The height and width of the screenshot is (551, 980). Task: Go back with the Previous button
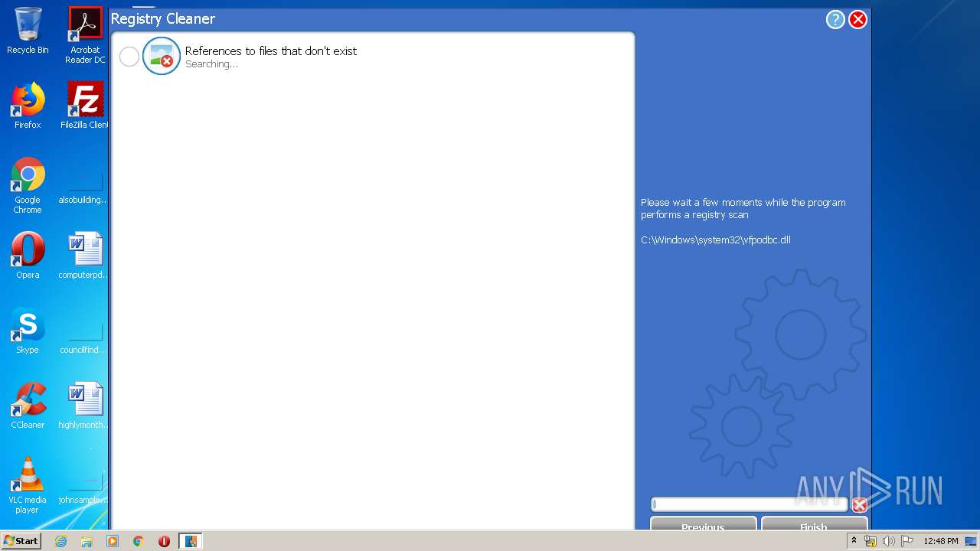[x=703, y=525]
